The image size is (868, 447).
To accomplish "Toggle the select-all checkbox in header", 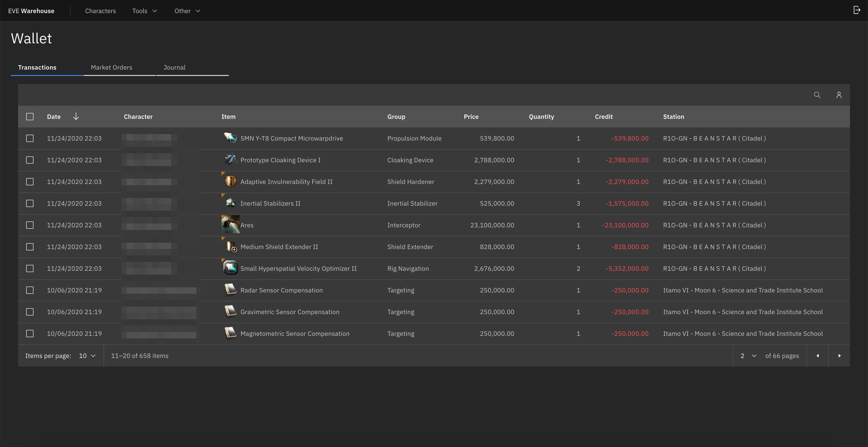I will 30,117.
